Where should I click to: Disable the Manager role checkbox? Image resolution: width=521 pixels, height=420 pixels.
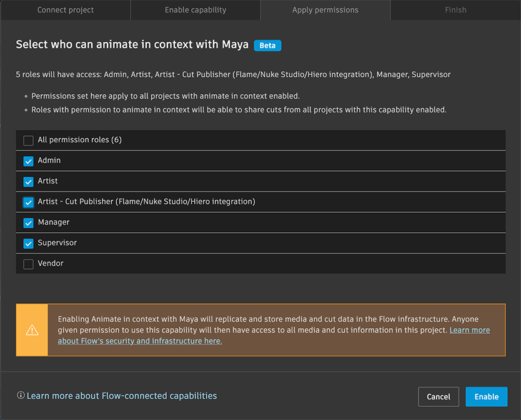coord(28,223)
